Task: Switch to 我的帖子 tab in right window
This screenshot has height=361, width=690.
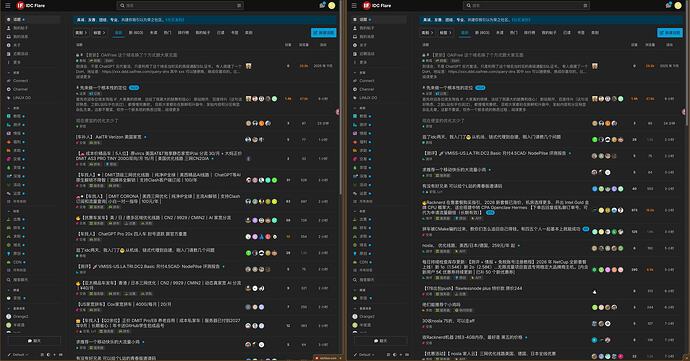Action: [x=549, y=33]
